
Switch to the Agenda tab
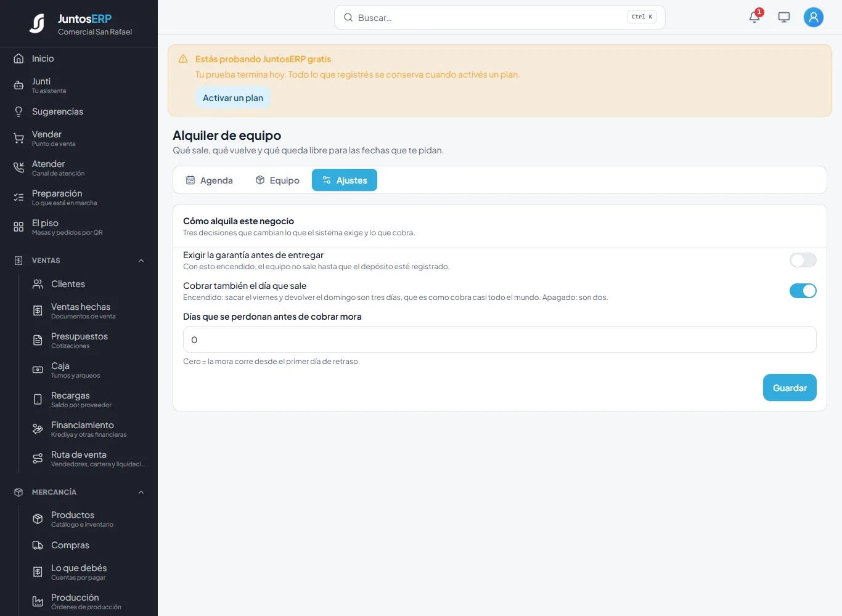210,180
